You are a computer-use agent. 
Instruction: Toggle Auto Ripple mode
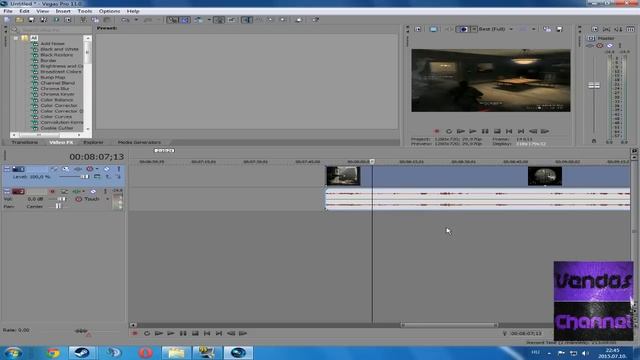click(x=199, y=20)
